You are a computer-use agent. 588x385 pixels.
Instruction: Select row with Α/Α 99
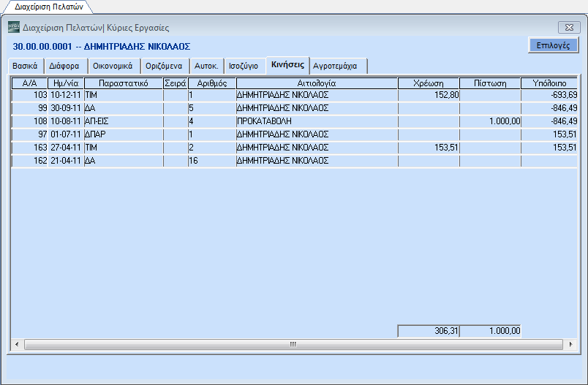tap(295, 108)
